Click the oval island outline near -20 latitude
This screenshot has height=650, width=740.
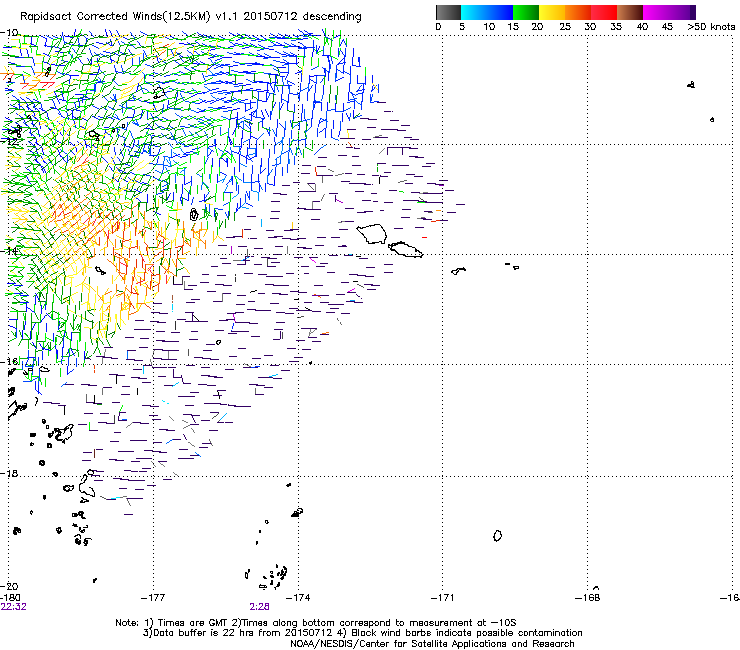click(497, 536)
